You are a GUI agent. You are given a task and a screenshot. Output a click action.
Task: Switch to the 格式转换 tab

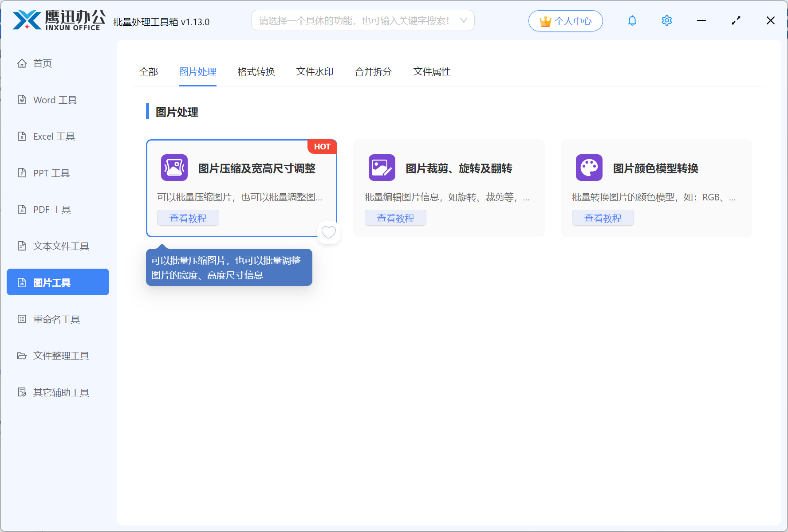click(x=256, y=71)
